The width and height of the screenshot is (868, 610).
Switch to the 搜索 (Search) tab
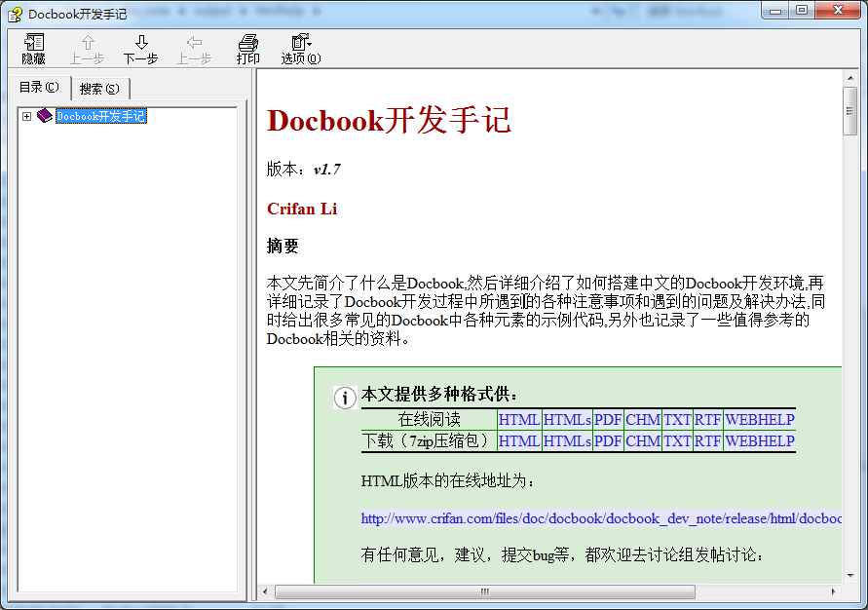click(99, 89)
